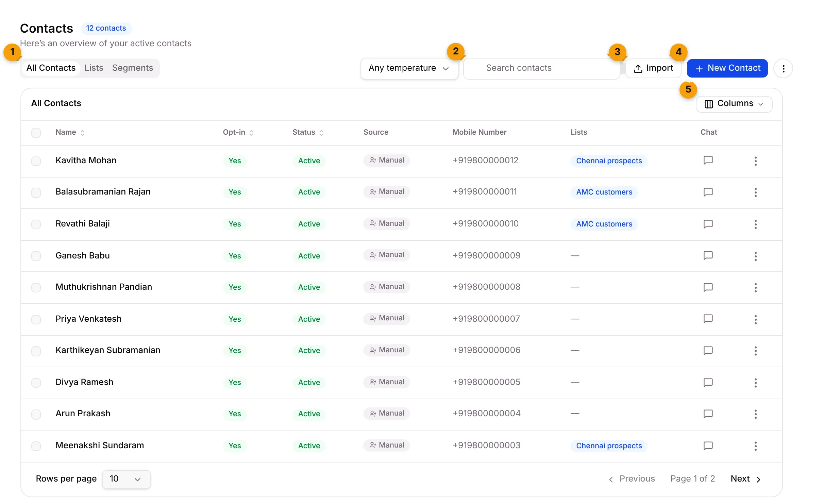
Task: Open more options for Kavitha Mohan
Action: pyautogui.click(x=755, y=161)
